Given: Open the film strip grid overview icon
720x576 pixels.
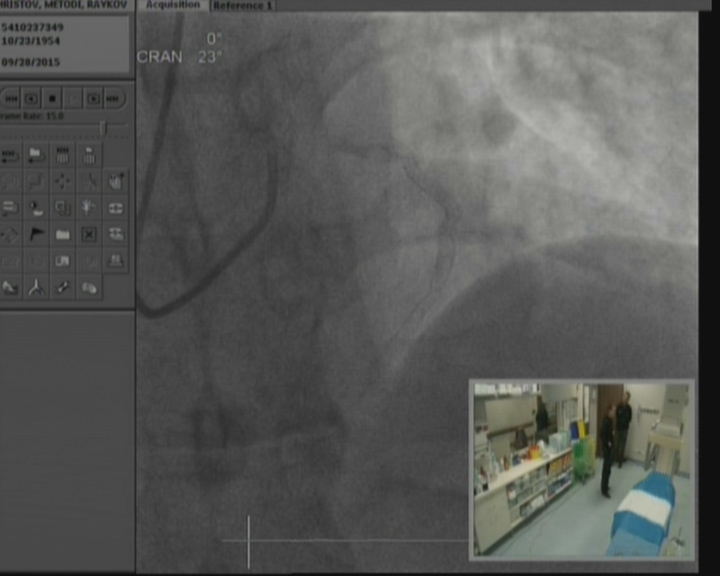Looking at the screenshot, I should click(62, 155).
